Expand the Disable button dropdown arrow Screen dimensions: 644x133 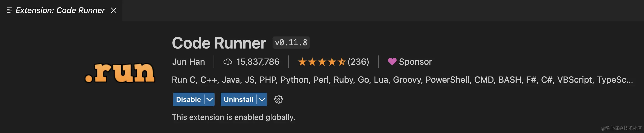209,99
